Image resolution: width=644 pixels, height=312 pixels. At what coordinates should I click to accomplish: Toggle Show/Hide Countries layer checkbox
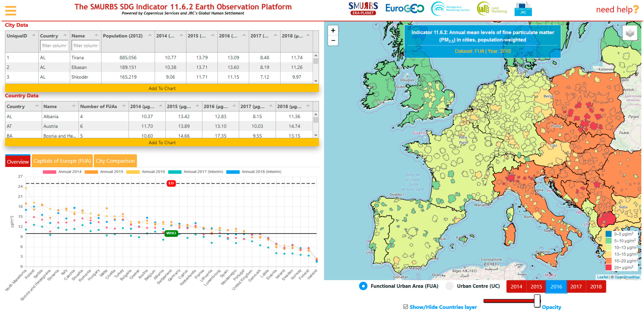[406, 307]
